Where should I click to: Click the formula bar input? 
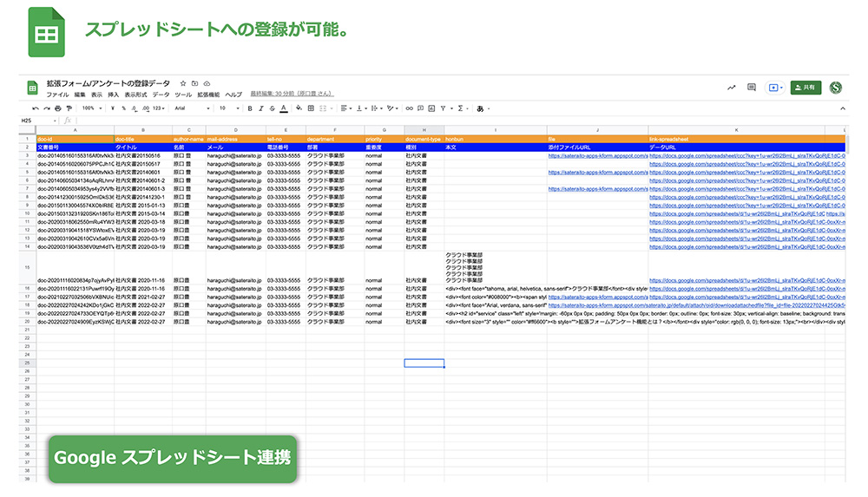pos(459,121)
